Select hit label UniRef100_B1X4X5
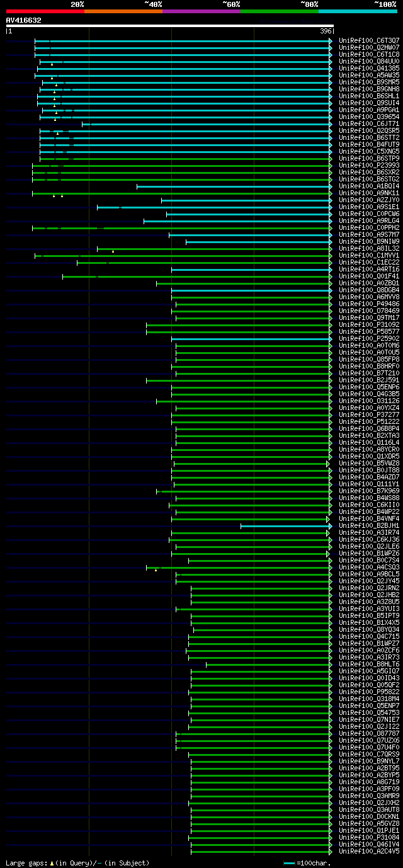The width and height of the screenshot is (403, 868). click(369, 622)
